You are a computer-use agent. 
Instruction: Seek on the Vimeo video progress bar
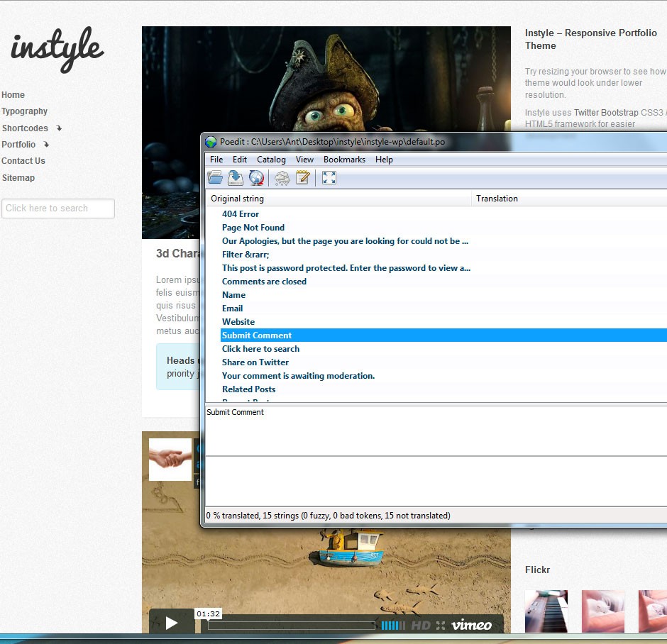pos(292,626)
